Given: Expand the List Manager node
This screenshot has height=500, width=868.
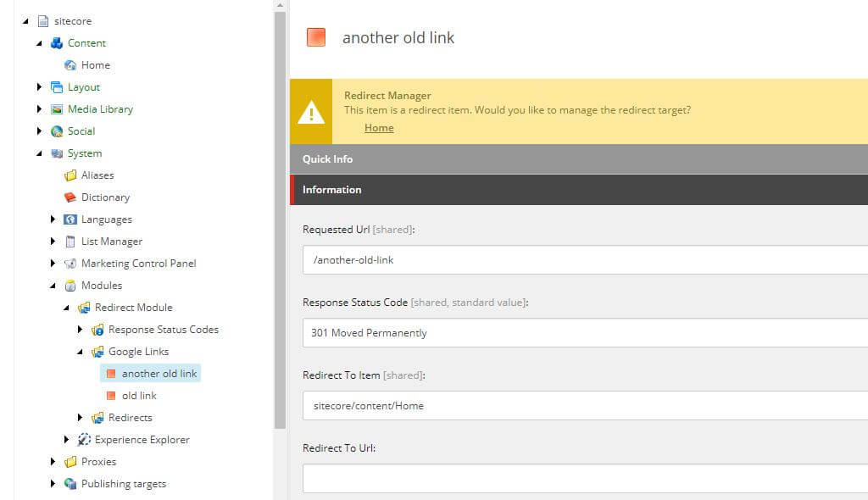Looking at the screenshot, I should click(53, 242).
